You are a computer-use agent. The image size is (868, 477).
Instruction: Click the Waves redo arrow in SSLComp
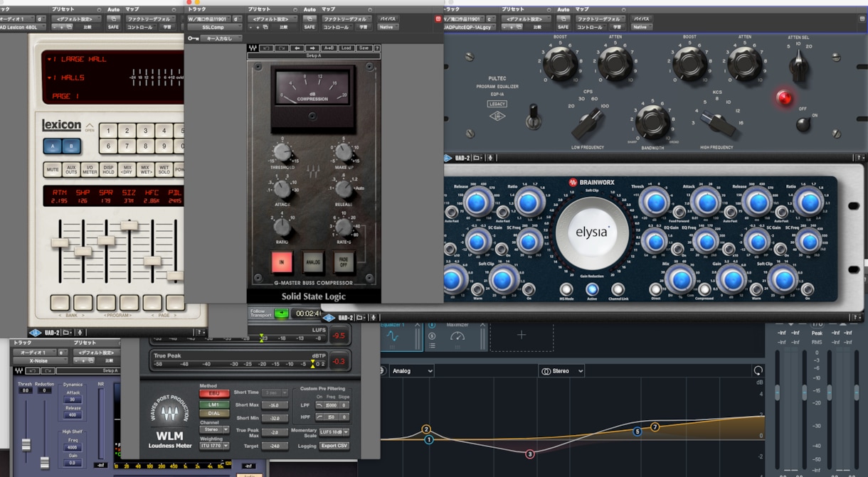(x=281, y=48)
